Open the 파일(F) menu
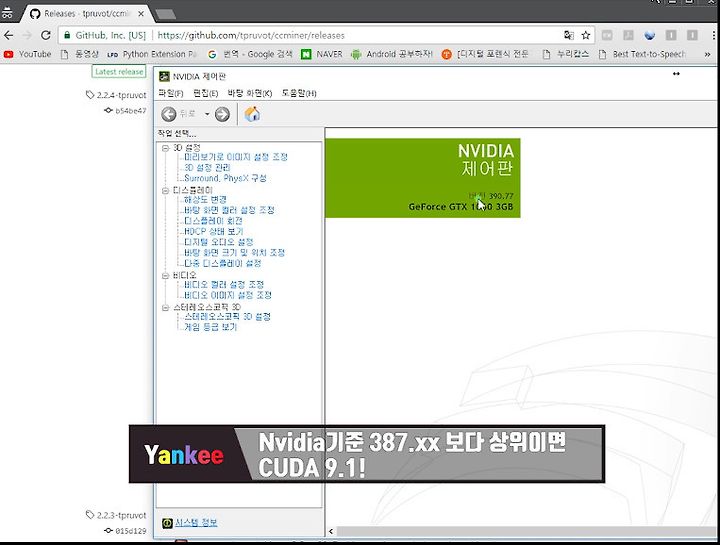The image size is (720, 545). click(171, 93)
